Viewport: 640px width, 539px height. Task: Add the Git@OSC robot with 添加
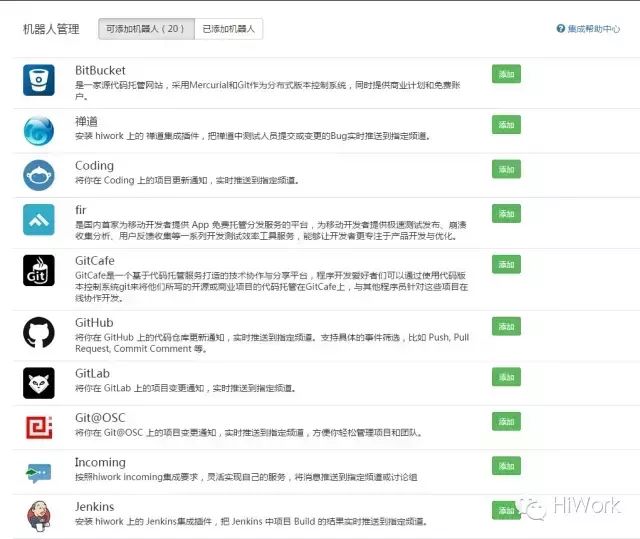pos(506,421)
